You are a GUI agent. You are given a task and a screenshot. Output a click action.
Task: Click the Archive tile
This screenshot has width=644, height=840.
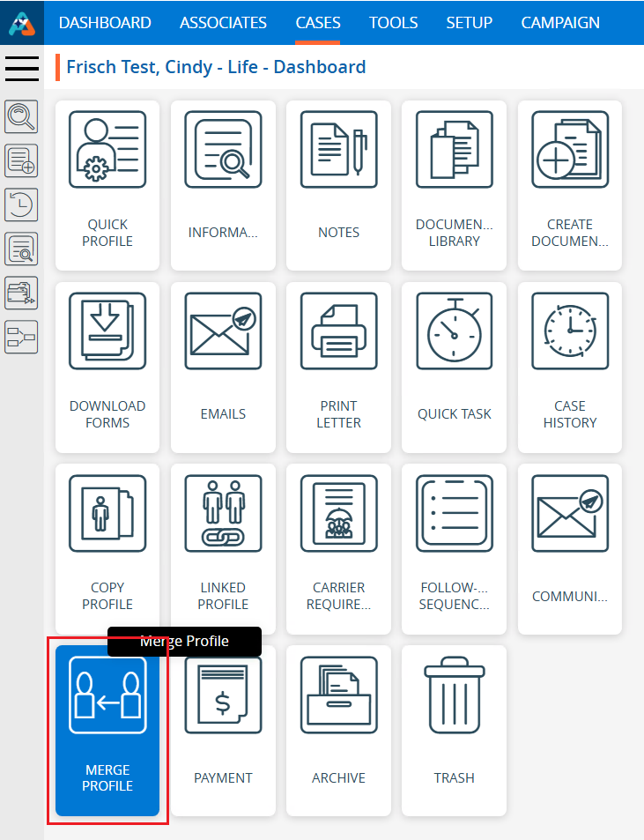[x=338, y=731]
